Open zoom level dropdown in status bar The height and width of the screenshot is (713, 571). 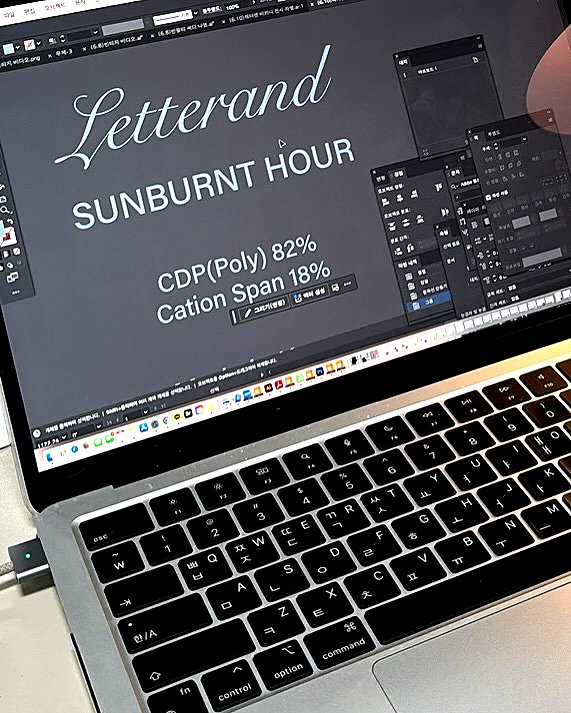64,437
